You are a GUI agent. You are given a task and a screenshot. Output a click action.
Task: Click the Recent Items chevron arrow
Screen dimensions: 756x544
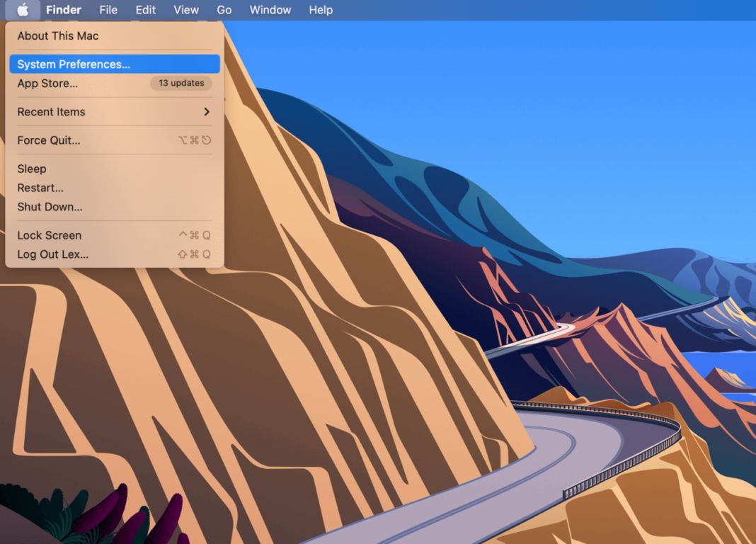[206, 112]
